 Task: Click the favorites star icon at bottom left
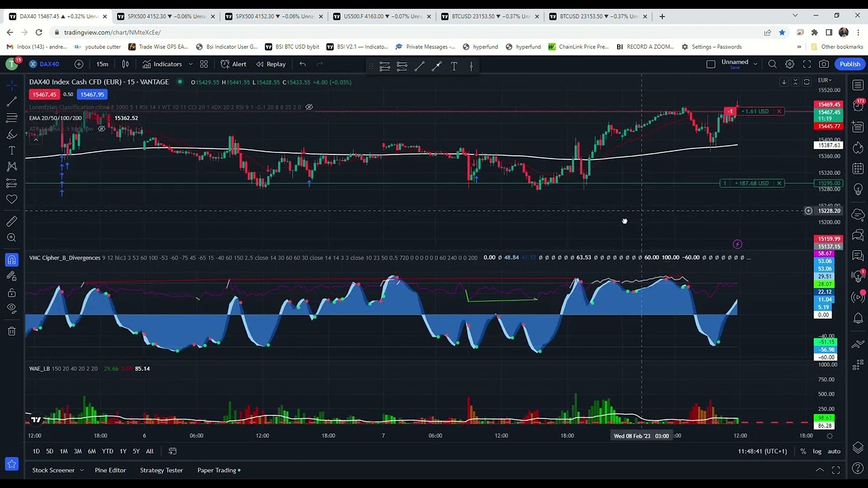click(12, 464)
